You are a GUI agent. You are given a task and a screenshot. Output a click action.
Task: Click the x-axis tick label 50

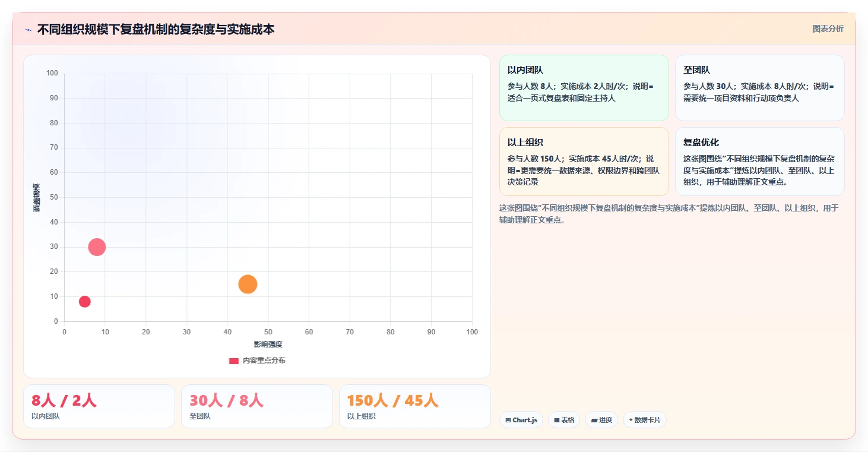[x=268, y=332]
